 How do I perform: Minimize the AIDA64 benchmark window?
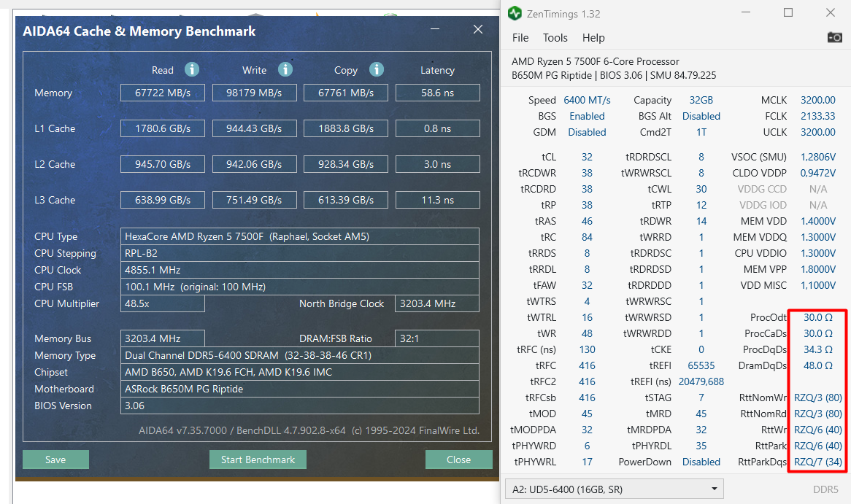click(x=435, y=29)
